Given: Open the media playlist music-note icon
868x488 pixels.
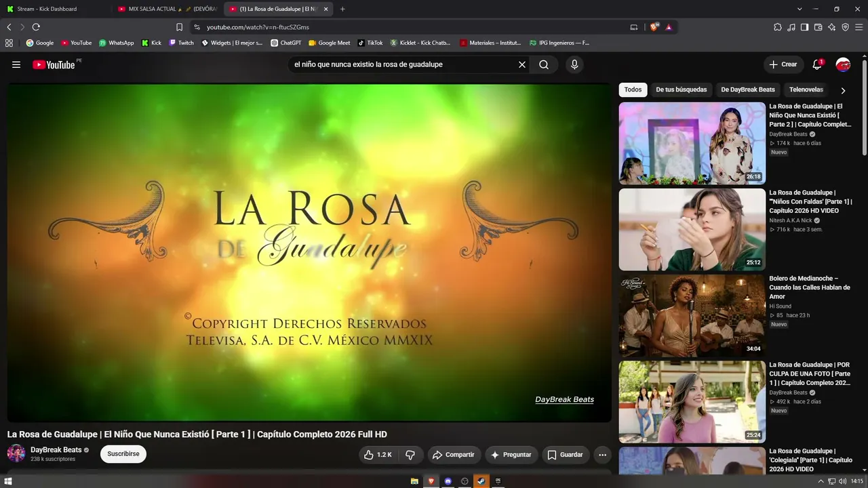Looking at the screenshot, I should 791,27.
